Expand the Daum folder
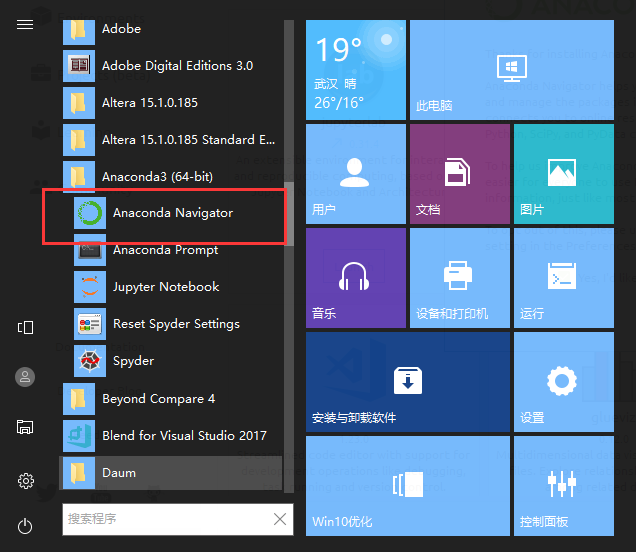Screen dimensions: 636x552 click(x=171, y=473)
